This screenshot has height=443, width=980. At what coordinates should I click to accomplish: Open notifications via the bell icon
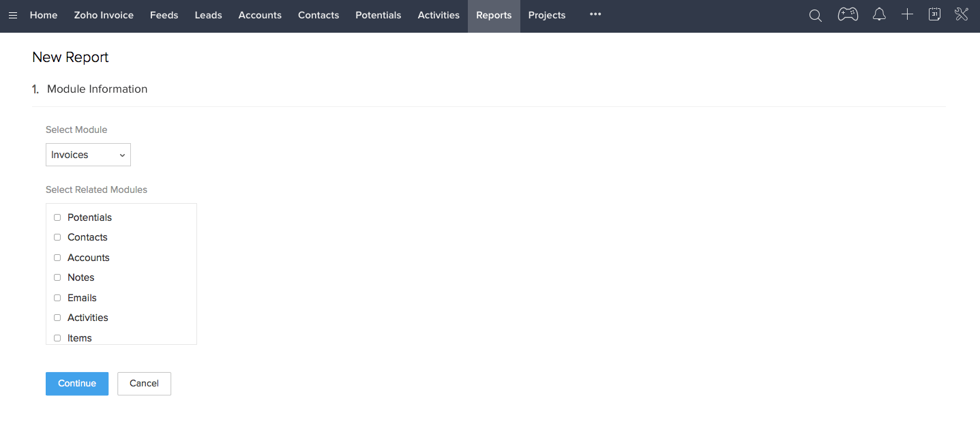pos(879,14)
